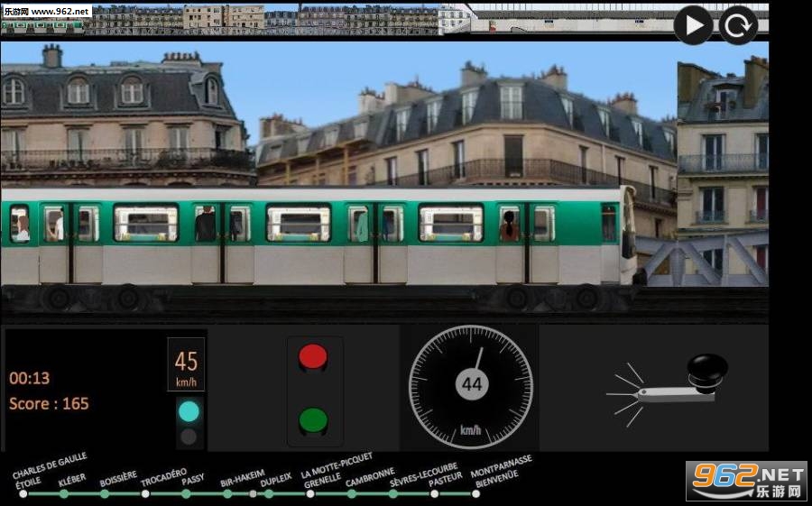
Task: Click the 45 km/h speed limit sign
Action: 186,364
